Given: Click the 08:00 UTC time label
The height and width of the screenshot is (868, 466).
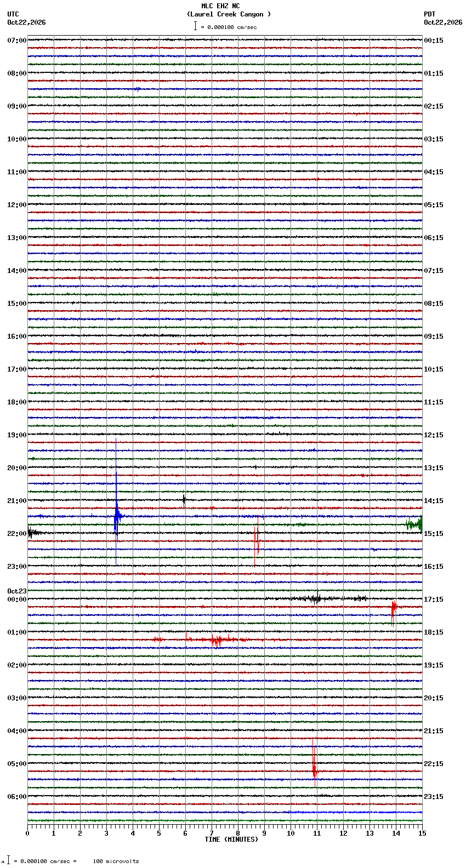Looking at the screenshot, I should point(17,73).
